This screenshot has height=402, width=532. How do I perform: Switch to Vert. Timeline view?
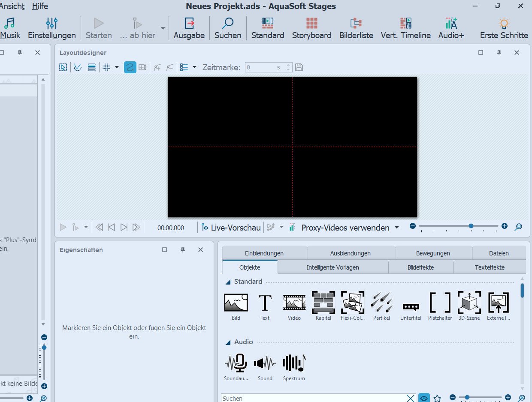[x=405, y=28]
